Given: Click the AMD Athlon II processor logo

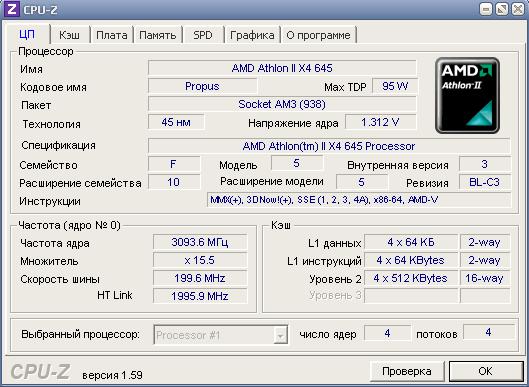Looking at the screenshot, I should click(x=467, y=95).
